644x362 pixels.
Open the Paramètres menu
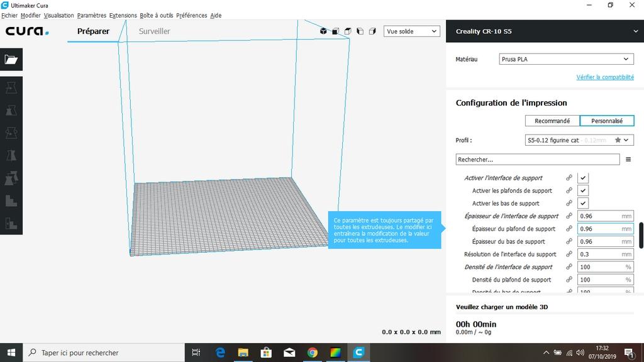[92, 15]
